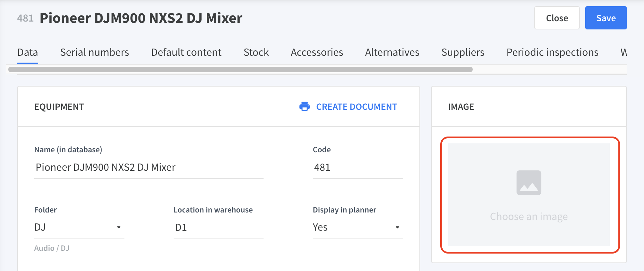The width and height of the screenshot is (644, 271).
Task: Click the CREATE DOCUMENT link
Action: (357, 107)
